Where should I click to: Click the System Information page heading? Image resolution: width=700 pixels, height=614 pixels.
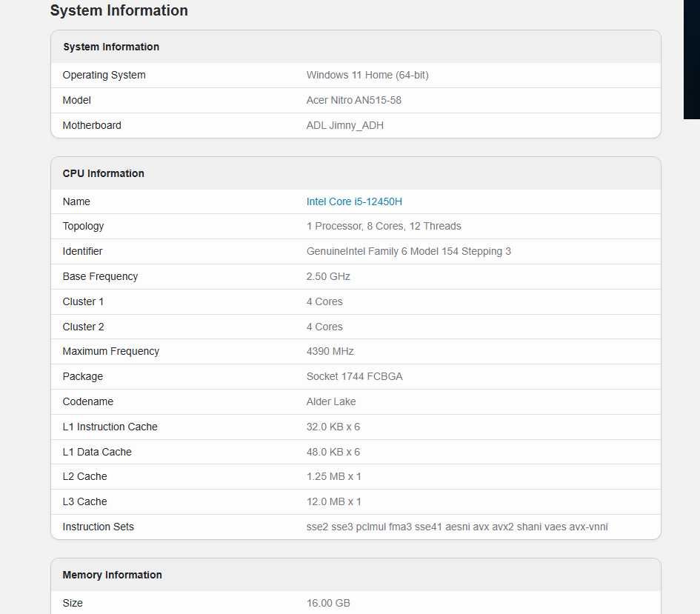click(x=119, y=10)
